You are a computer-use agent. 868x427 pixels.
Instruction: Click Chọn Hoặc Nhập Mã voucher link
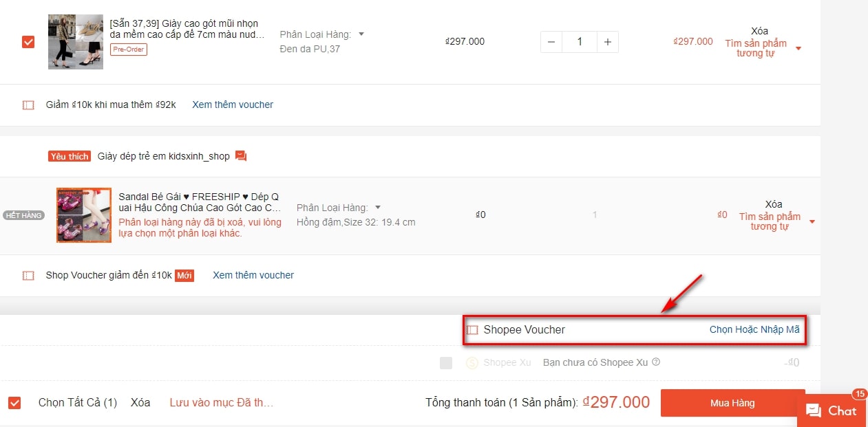754,330
